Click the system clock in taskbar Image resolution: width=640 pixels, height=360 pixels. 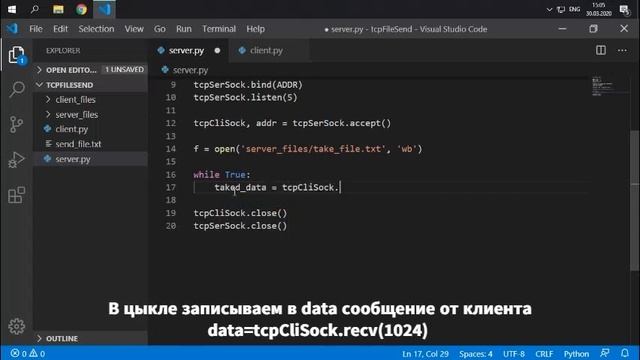coord(599,9)
